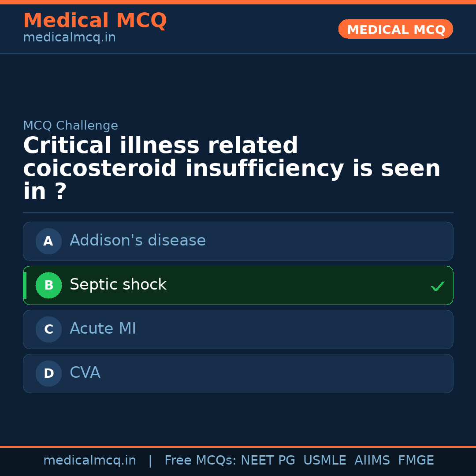Click the "Free MCQs:" footer label
The height and width of the screenshot is (476, 476).
pos(201,461)
